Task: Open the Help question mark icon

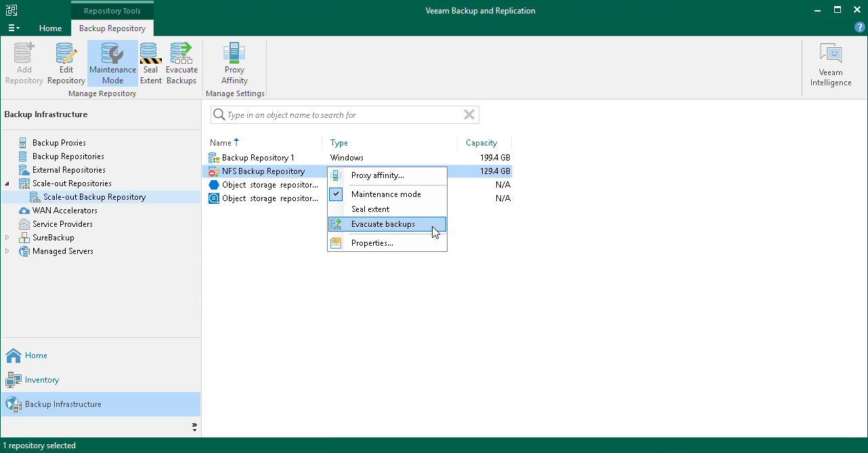Action: (x=859, y=27)
